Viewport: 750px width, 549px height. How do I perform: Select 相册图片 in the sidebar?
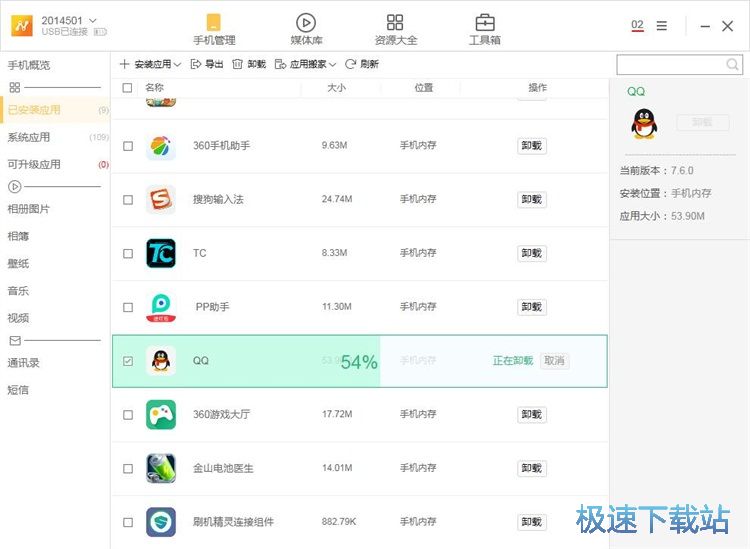[29, 209]
